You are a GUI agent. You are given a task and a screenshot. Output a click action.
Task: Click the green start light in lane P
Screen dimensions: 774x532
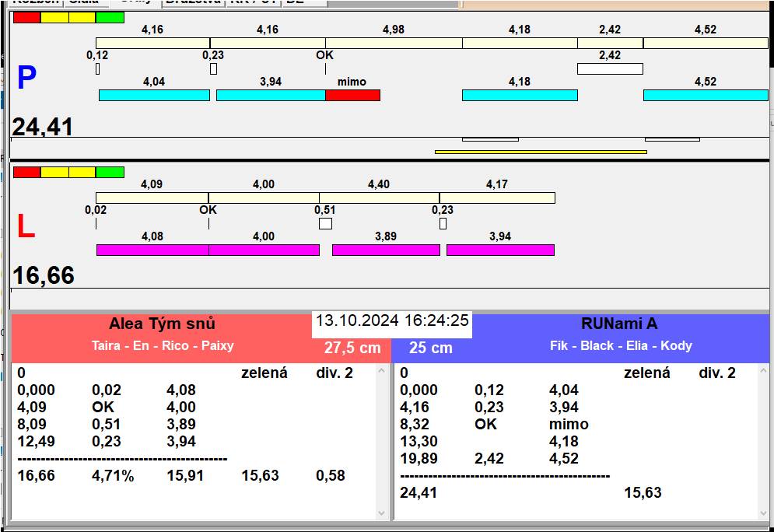click(x=110, y=17)
